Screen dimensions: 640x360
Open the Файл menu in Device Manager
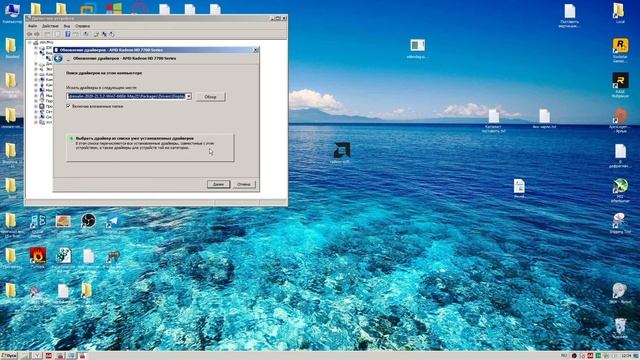coord(32,26)
